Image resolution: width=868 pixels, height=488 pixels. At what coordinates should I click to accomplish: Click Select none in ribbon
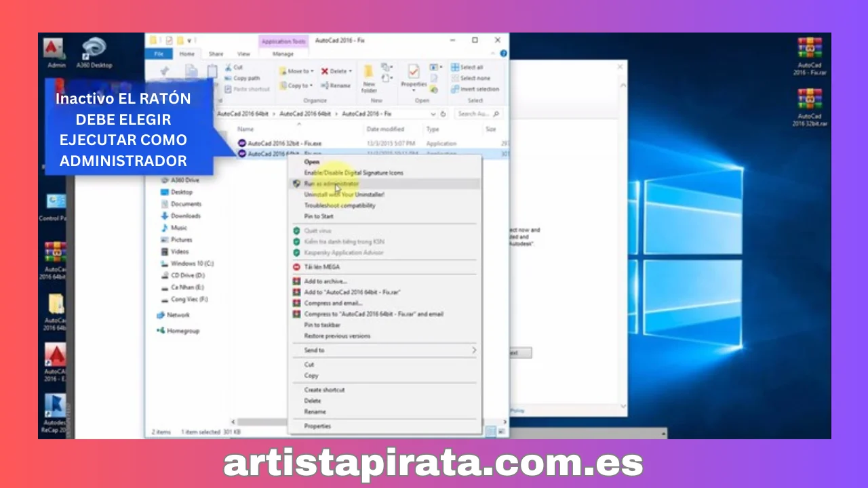pyautogui.click(x=469, y=78)
